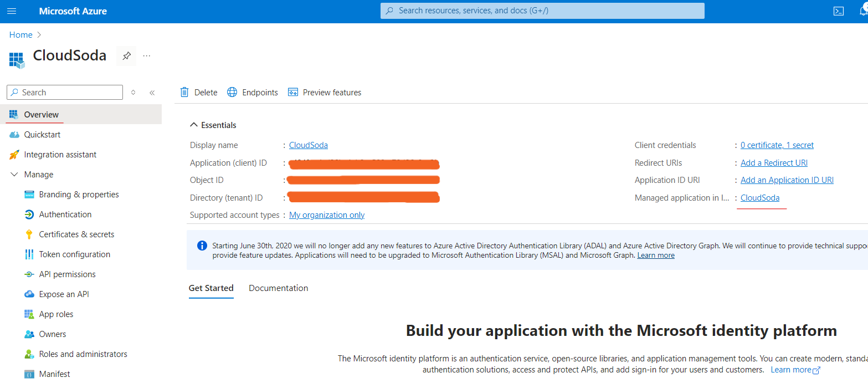The width and height of the screenshot is (868, 388).
Task: Click the Client credentials label
Action: pyautogui.click(x=665, y=145)
